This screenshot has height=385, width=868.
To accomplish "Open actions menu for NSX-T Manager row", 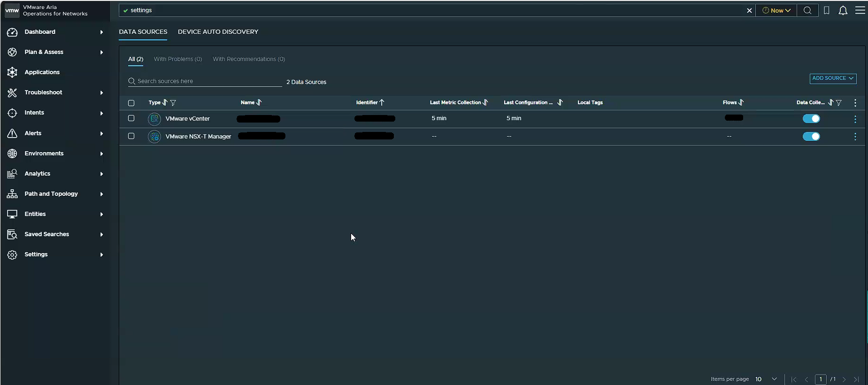I will (855, 137).
